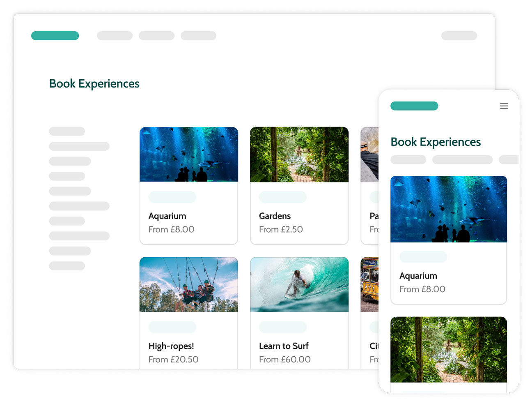Open the Gardens photo on desktop
Screen dimensions: 532x406
[299, 155]
